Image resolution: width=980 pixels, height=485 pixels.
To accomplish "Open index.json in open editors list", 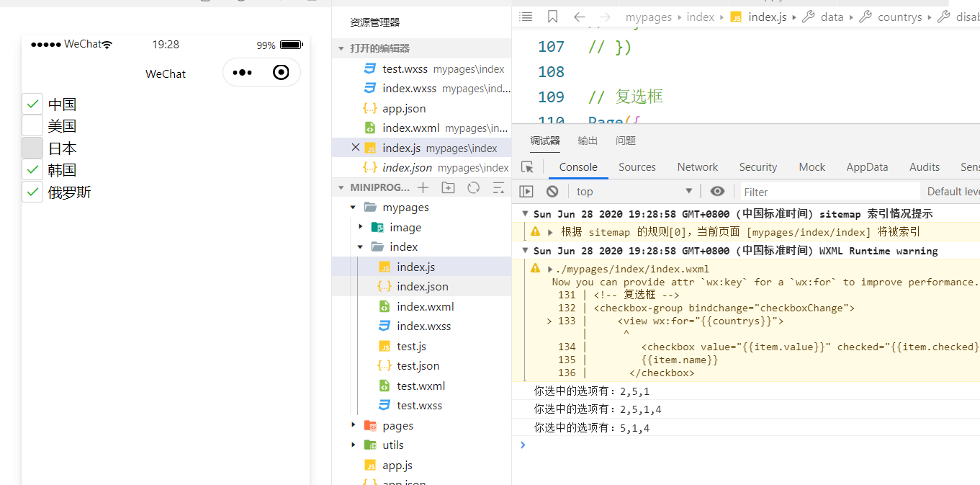I will pos(421,168).
